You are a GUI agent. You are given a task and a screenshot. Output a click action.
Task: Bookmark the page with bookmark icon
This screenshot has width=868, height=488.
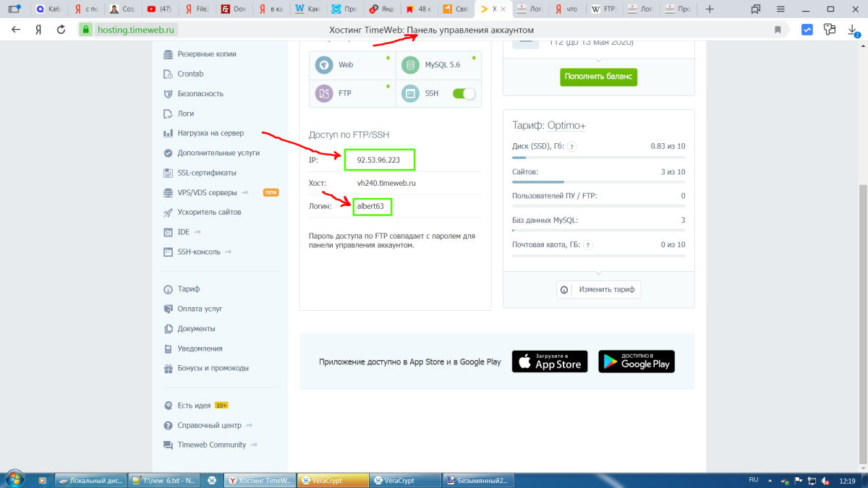coord(778,30)
